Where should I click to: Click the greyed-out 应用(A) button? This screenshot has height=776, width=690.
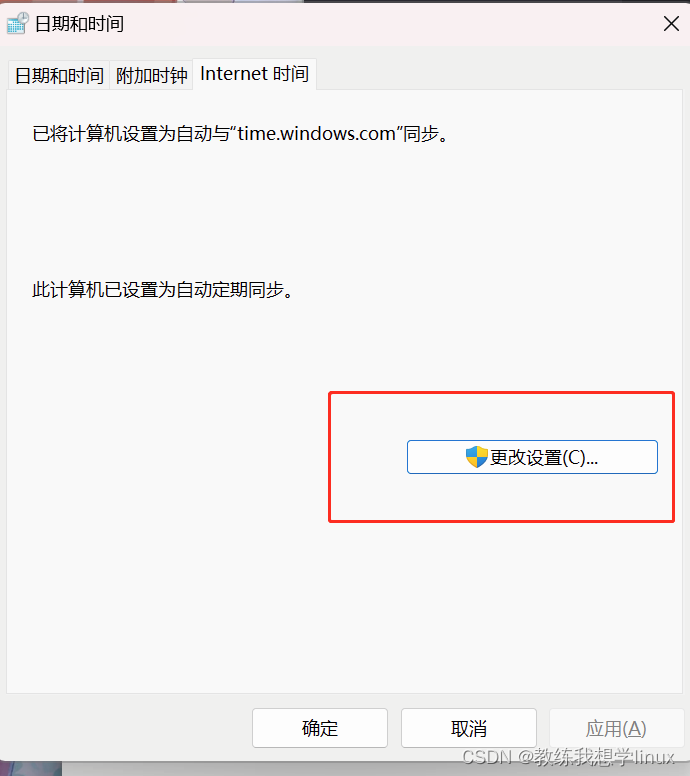coord(616,728)
